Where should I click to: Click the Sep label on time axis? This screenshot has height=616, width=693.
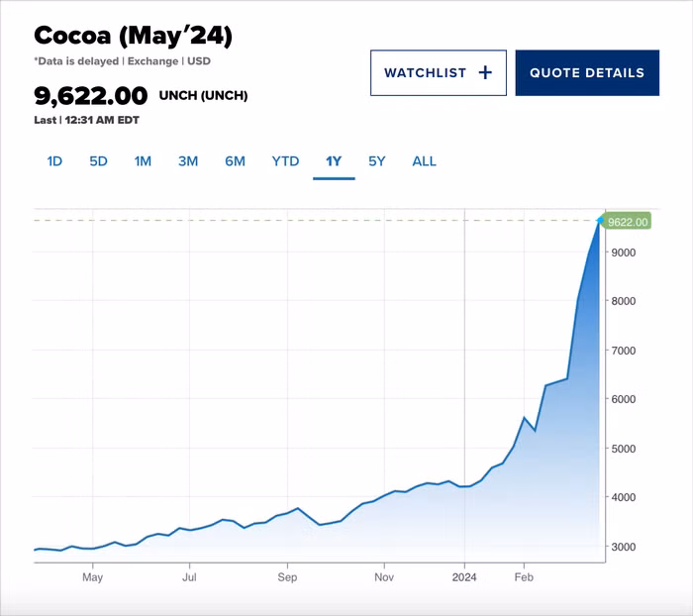(x=287, y=576)
